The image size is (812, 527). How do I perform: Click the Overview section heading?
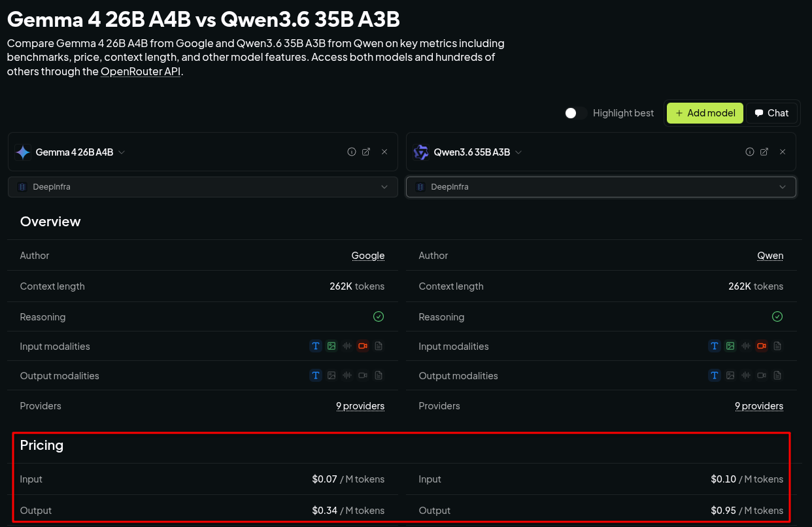tap(50, 222)
